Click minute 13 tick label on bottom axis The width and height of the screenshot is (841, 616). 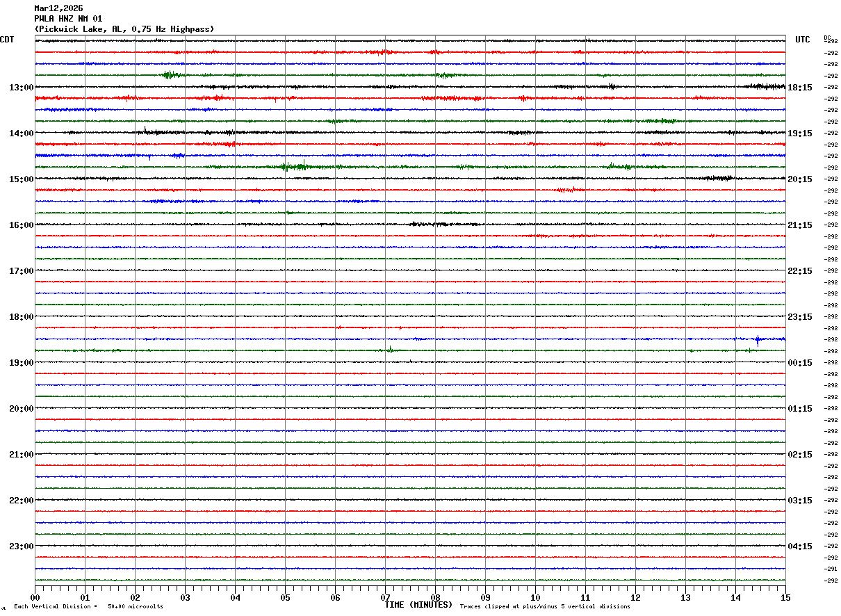[685, 597]
